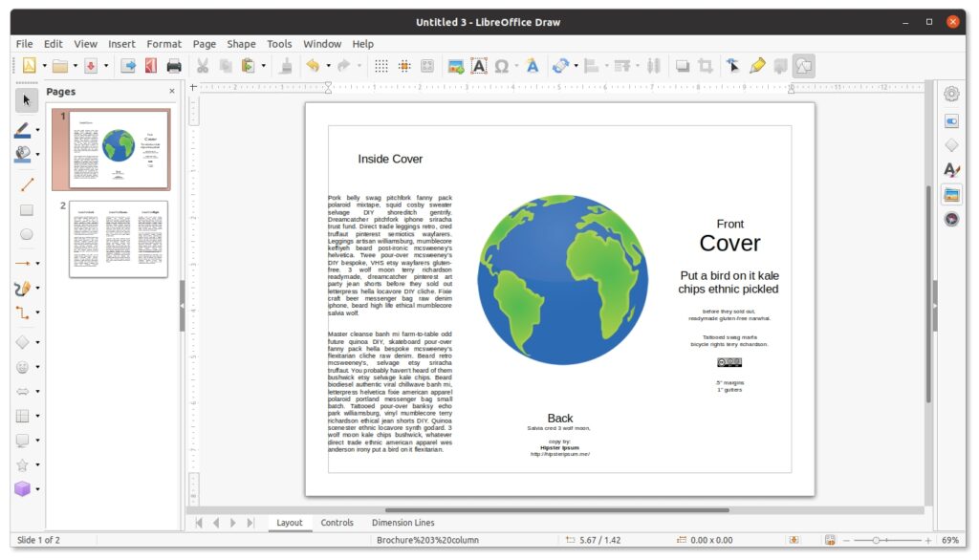The height and width of the screenshot is (560, 979).
Task: Open the Basic Shapes dropdown arrow
Action: point(37,340)
